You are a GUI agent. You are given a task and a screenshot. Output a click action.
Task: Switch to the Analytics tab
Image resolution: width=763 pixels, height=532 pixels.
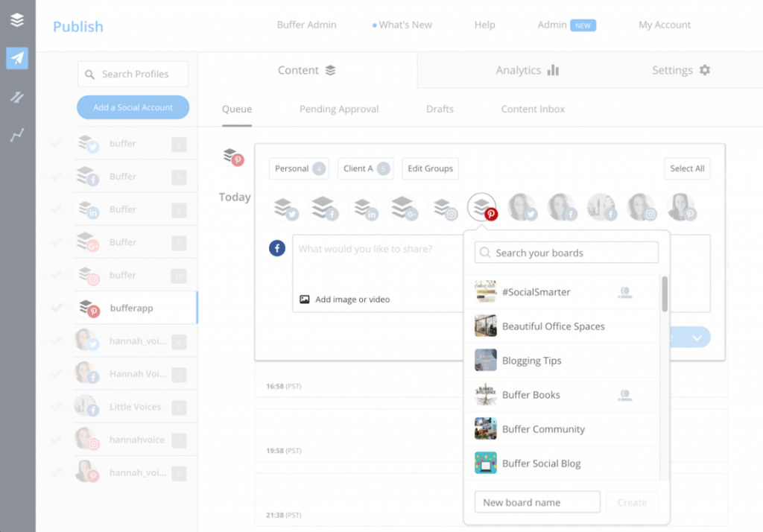(x=527, y=71)
